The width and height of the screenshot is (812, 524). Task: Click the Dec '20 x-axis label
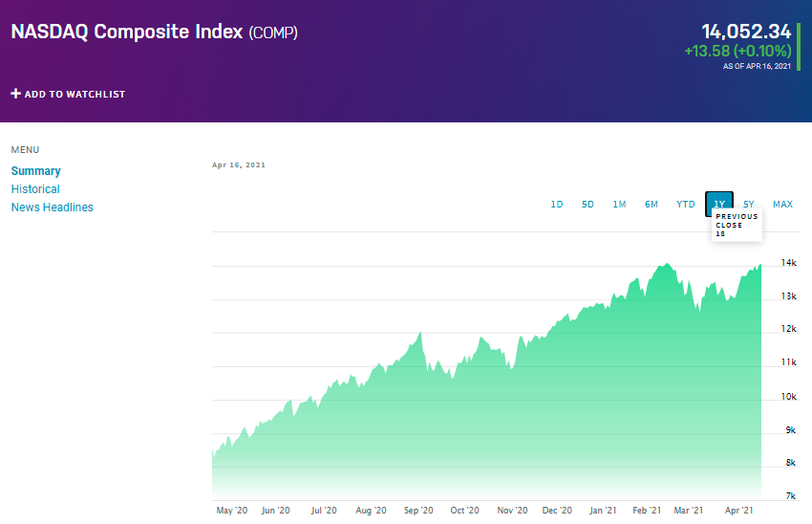pyautogui.click(x=557, y=511)
